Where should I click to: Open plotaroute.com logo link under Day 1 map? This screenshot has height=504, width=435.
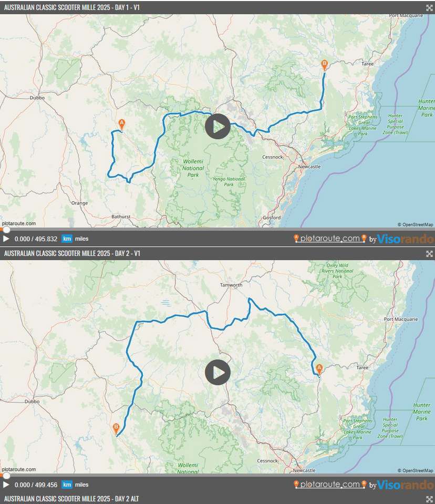point(330,239)
